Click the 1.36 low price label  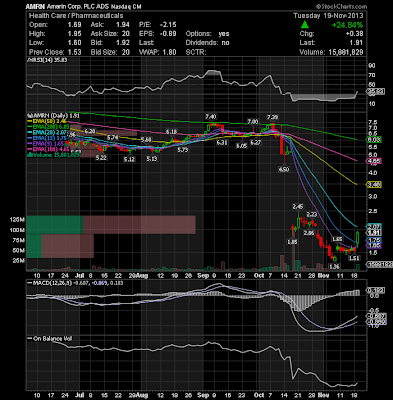click(x=334, y=266)
